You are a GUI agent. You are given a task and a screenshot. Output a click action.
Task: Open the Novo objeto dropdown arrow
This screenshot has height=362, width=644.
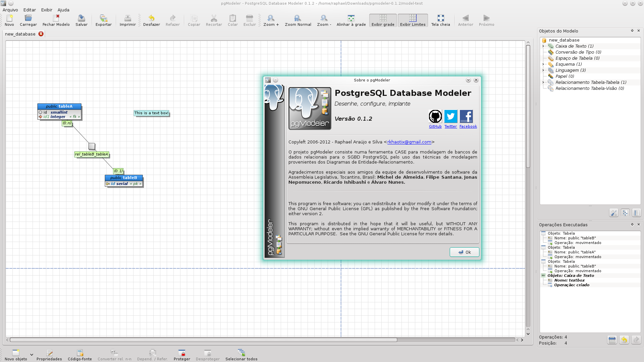coord(32,355)
